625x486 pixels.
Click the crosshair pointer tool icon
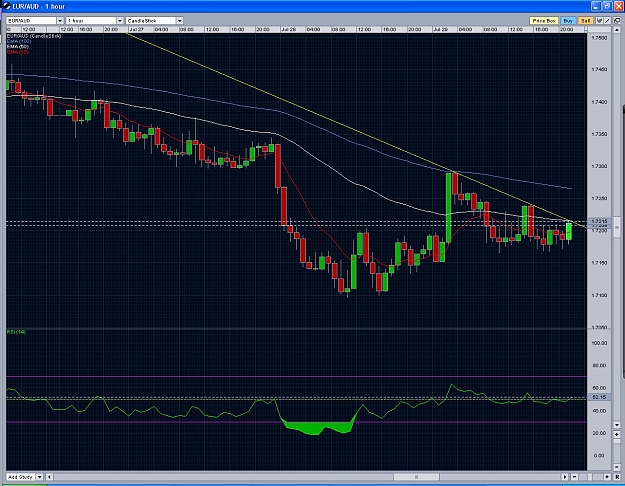(599, 20)
